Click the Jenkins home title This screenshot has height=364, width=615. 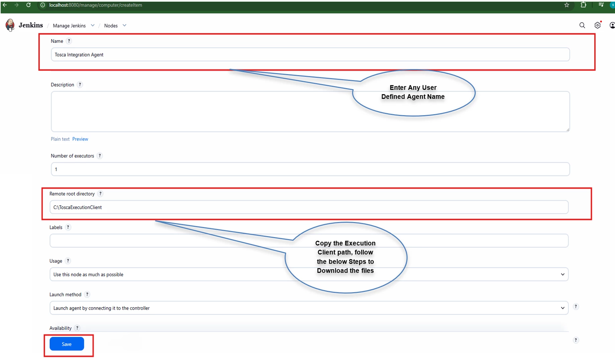tap(31, 25)
